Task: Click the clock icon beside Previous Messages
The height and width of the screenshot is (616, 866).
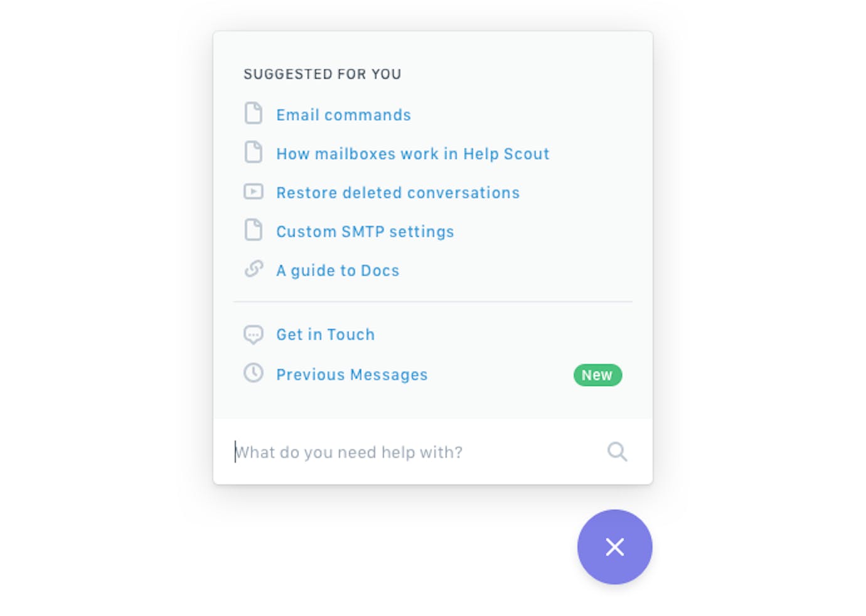Action: coord(254,373)
